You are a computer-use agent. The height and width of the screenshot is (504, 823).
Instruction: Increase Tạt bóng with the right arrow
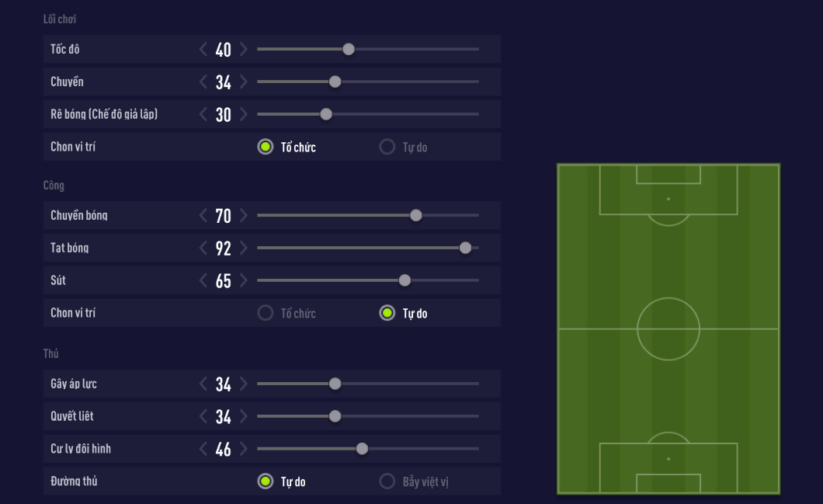pyautogui.click(x=244, y=248)
